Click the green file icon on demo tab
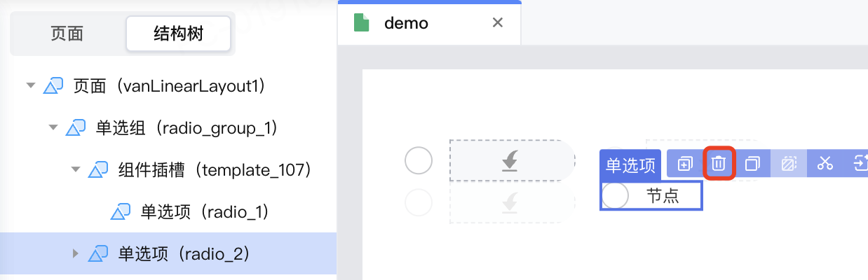Viewport: 868px width, 280px height. [362, 23]
